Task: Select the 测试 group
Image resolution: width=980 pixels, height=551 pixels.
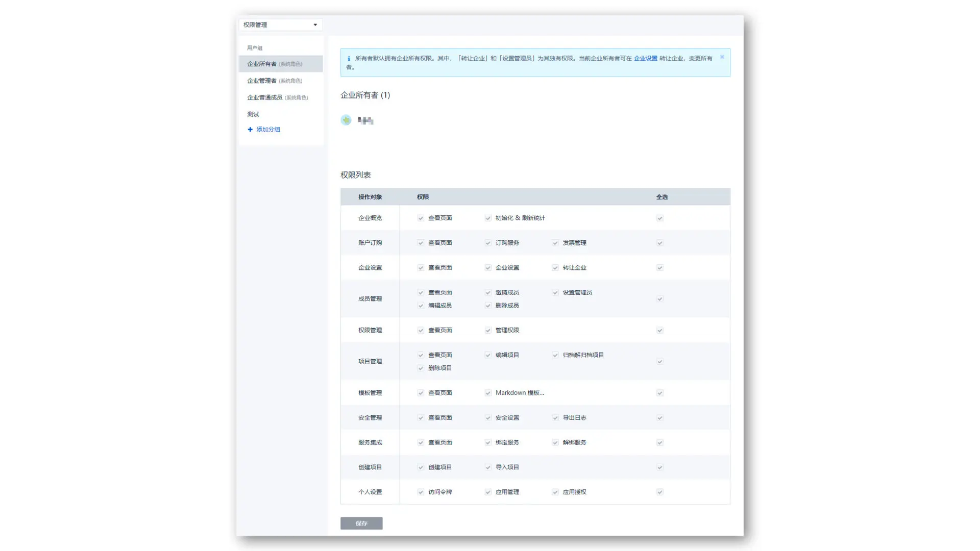Action: [x=254, y=114]
